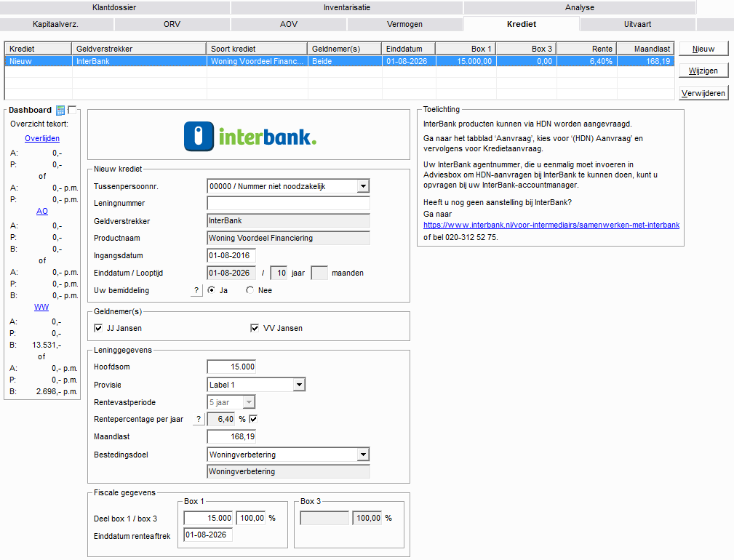Viewport: 734px width, 560px height.
Task: Toggle the Rentepercentage per jaar checkbox
Action: (253, 419)
